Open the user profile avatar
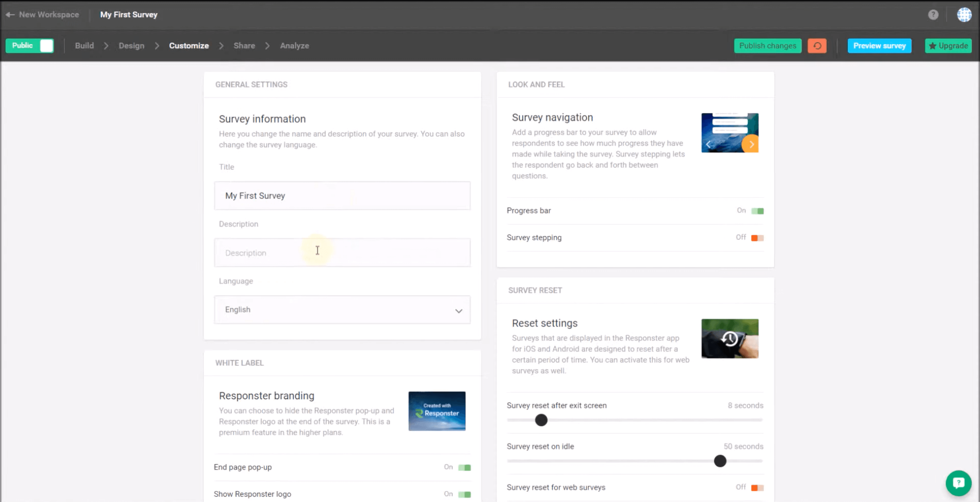 tap(964, 14)
